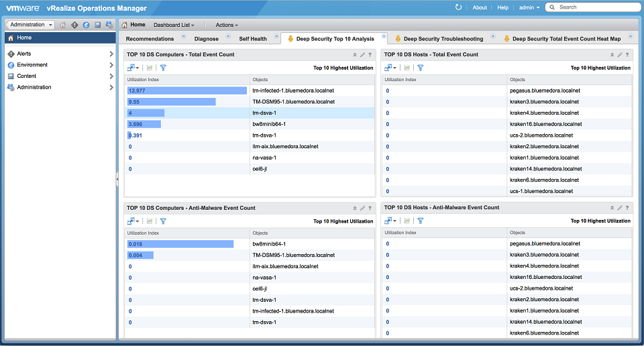
Task: Click the Content icon in the top toolbar
Action: 97,25
